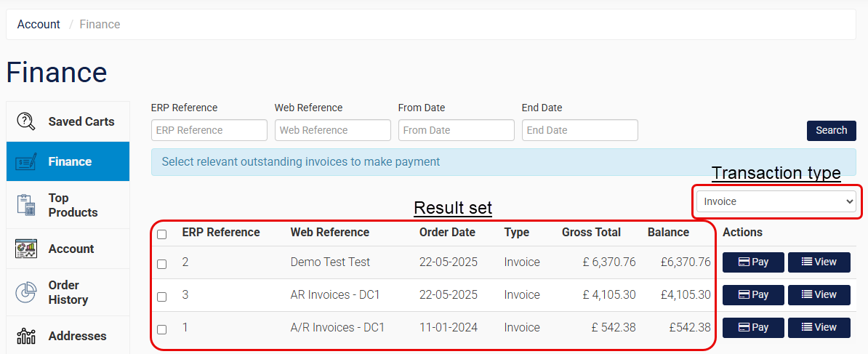This screenshot has height=354, width=868.
Task: Click the Order History pie chart icon
Action: pos(26,292)
